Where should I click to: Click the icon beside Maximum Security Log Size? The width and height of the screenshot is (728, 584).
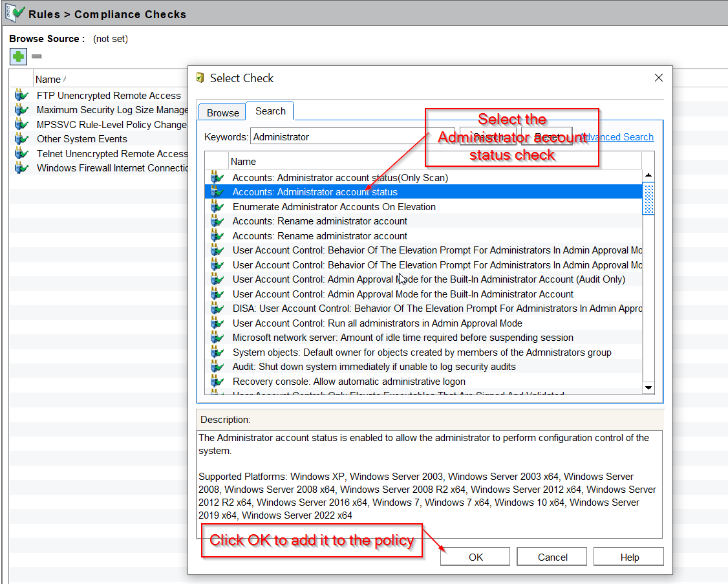point(21,110)
